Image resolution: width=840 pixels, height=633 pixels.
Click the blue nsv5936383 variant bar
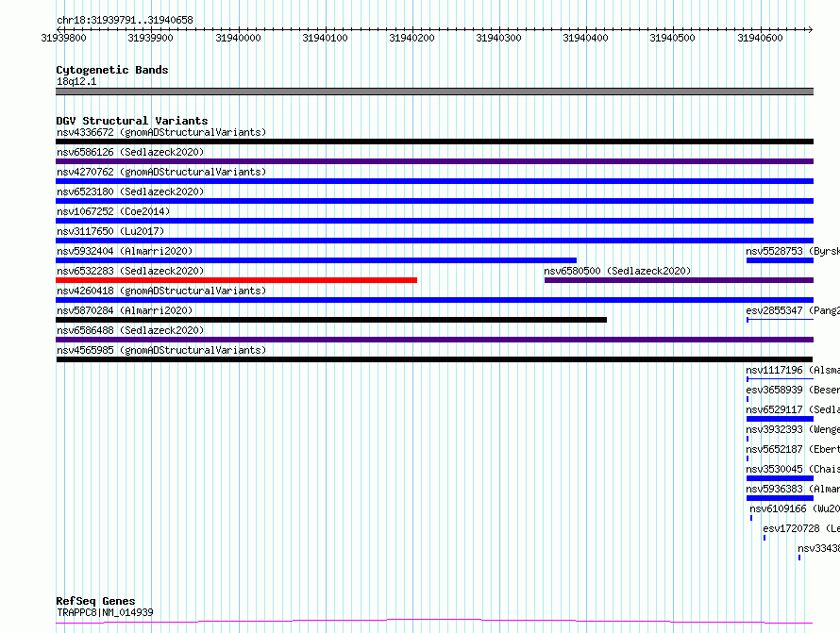(x=780, y=498)
